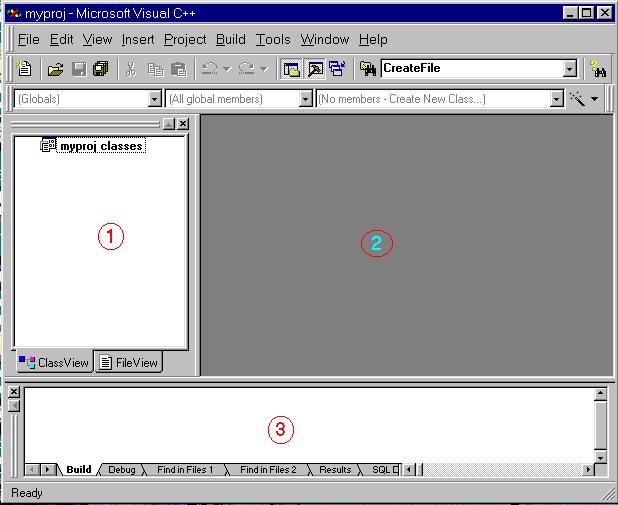The width and height of the screenshot is (618, 505).
Task: Close the output pane
Action: click(14, 391)
